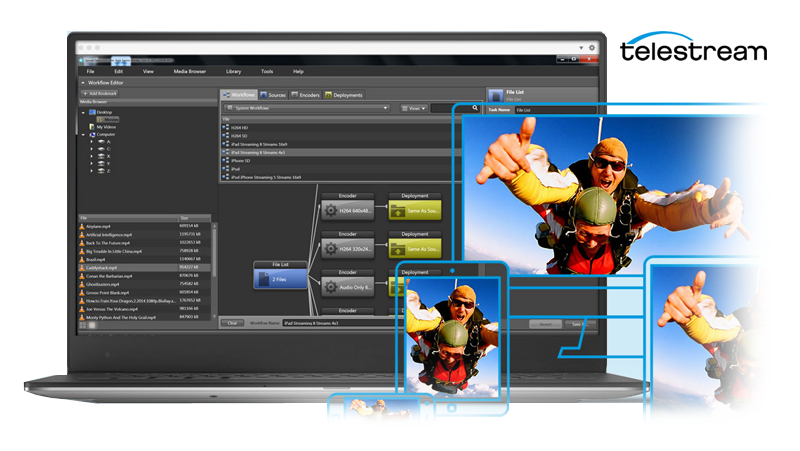Screen dimensions: 800x451
Task: Switch to the Deployments tab
Action: (x=343, y=95)
